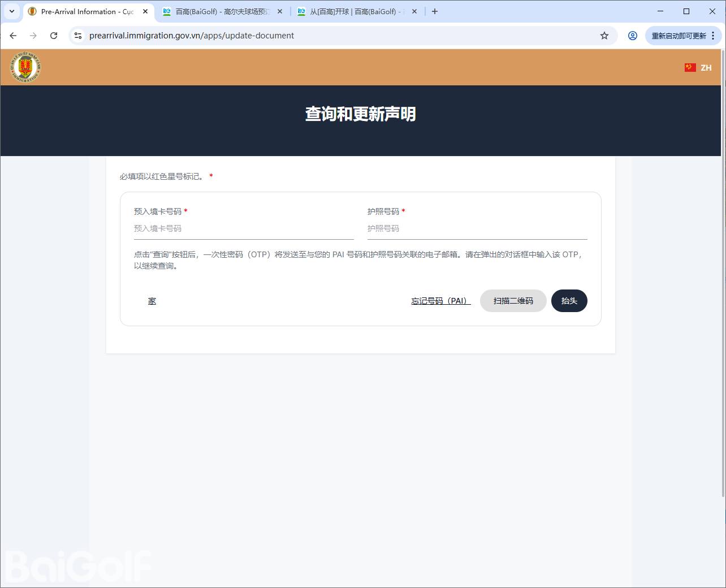Click the 忘记号码 (PAI) link
The image size is (726, 588).
[440, 301]
